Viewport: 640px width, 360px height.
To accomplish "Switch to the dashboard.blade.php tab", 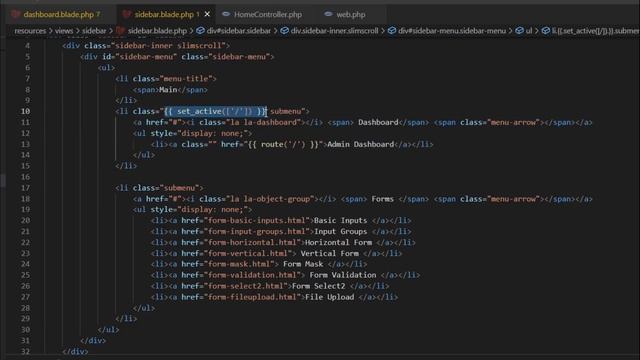I will coord(58,15).
